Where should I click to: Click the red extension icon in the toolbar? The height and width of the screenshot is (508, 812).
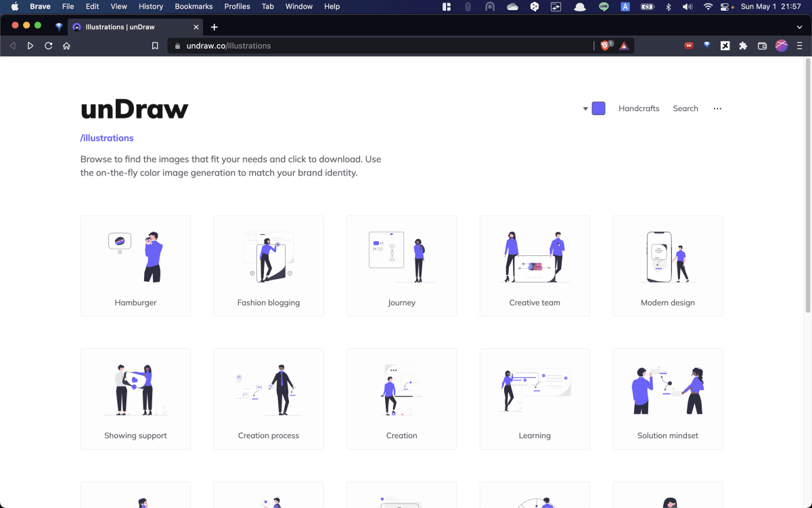tap(689, 46)
